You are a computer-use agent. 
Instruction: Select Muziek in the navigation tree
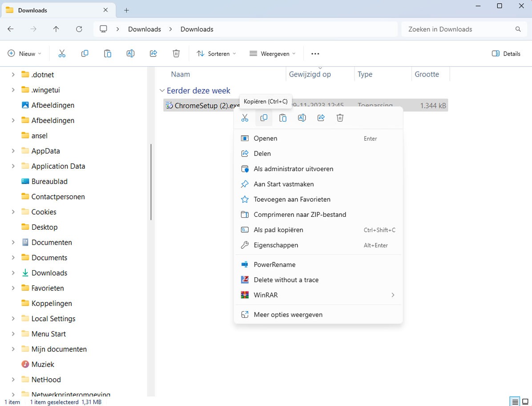(x=37, y=365)
